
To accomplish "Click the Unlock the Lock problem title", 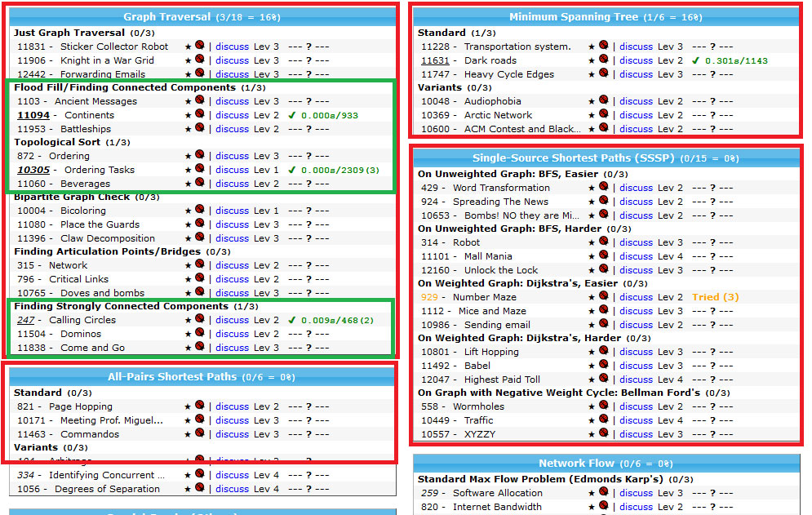I will [501, 270].
